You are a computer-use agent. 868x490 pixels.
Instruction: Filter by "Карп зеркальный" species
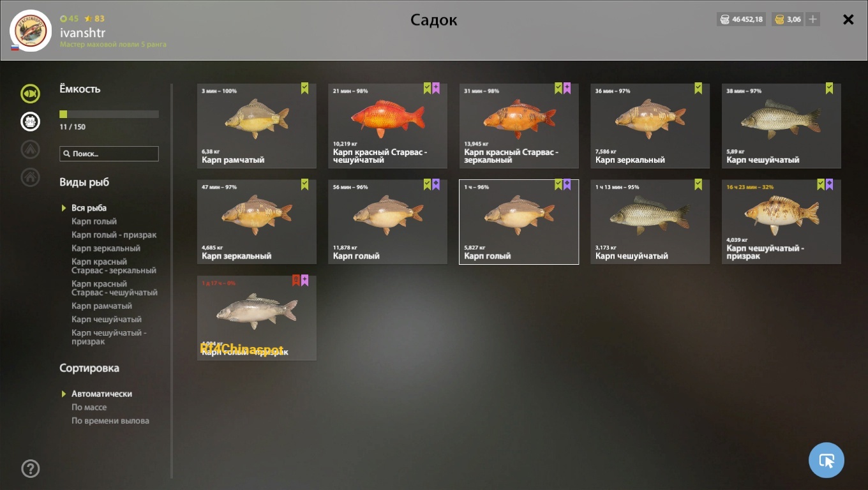(x=106, y=248)
